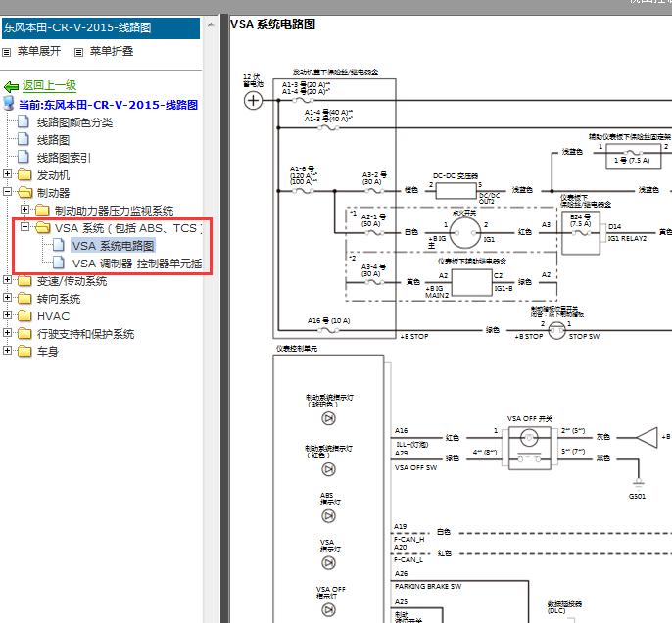Click the DC-DC 变压器 label
This screenshot has width=672, height=623.
coord(456,175)
